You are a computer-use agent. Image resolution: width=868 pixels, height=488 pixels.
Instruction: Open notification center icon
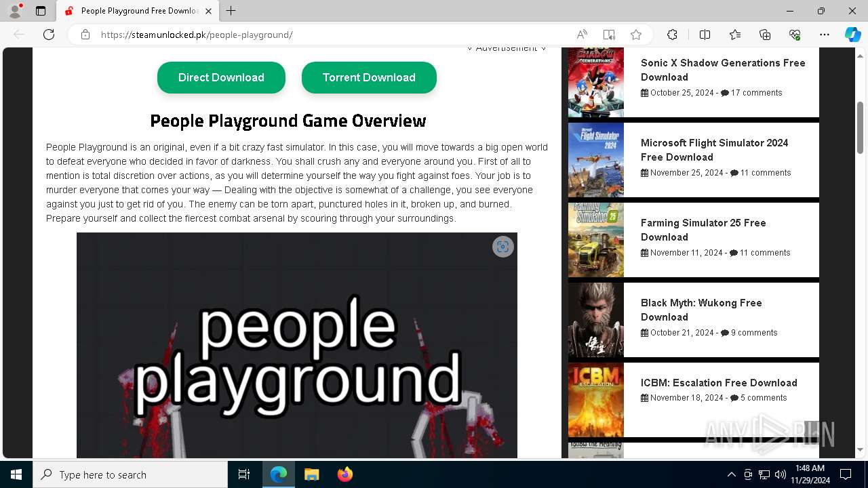pos(846,474)
